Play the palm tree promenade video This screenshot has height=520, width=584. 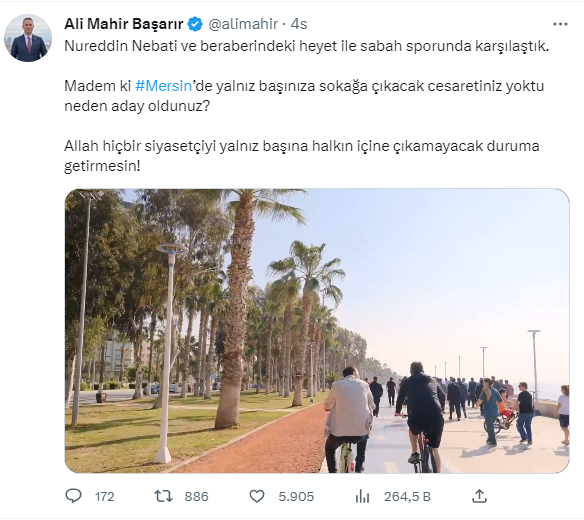click(x=317, y=331)
